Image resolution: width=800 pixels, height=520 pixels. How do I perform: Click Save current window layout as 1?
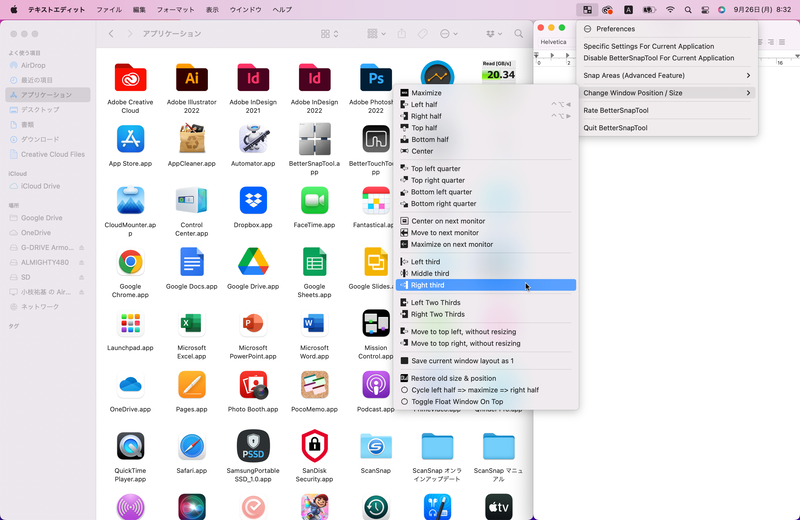point(487,361)
